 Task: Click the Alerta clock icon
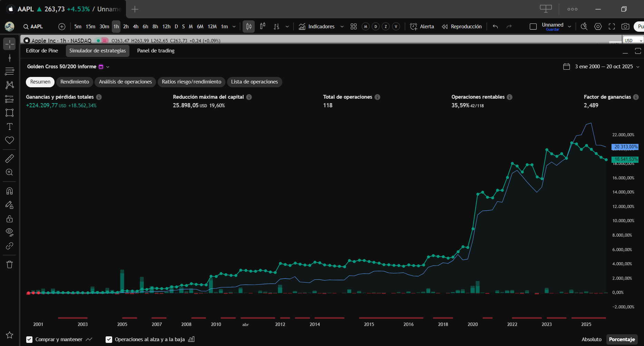413,27
